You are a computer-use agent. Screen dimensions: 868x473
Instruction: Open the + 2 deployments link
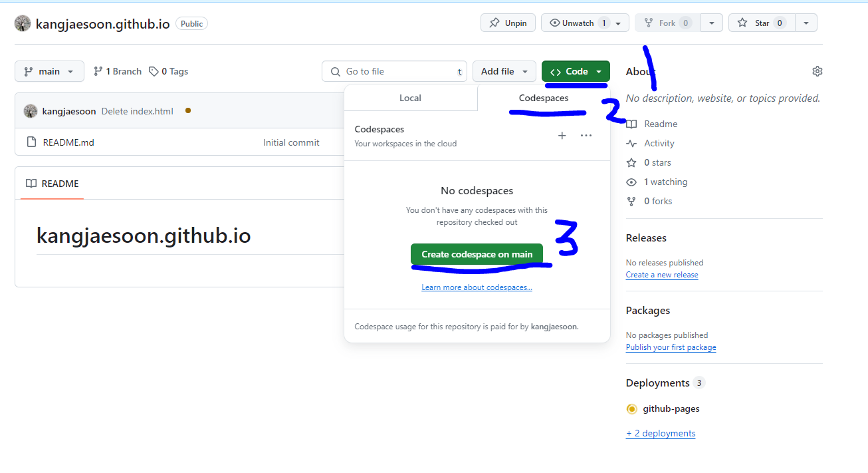661,433
